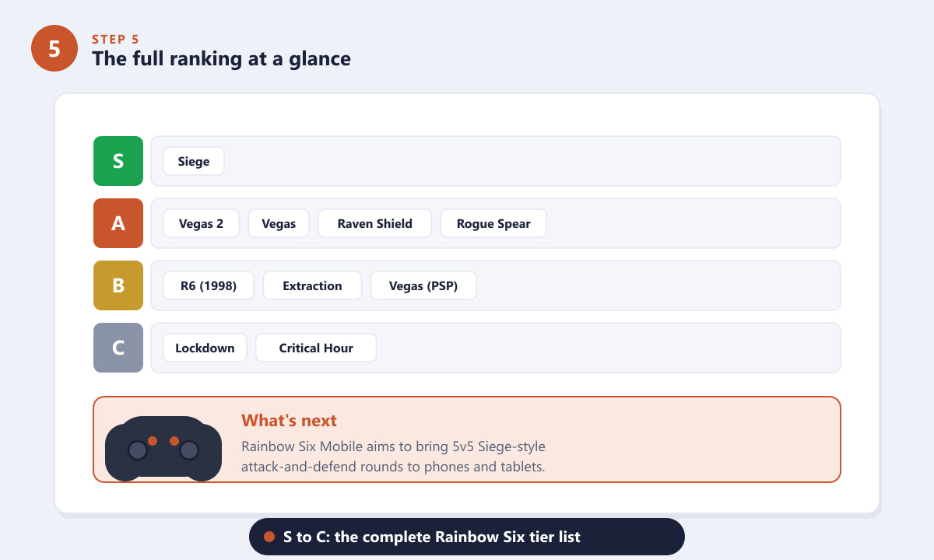Open the Vegas (PSP) chip
934x560 pixels.
[x=423, y=285]
